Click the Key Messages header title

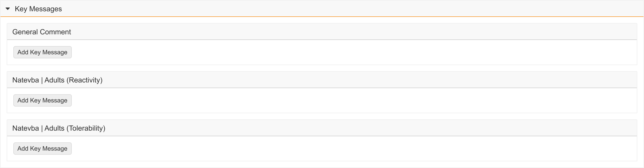pyautogui.click(x=38, y=9)
